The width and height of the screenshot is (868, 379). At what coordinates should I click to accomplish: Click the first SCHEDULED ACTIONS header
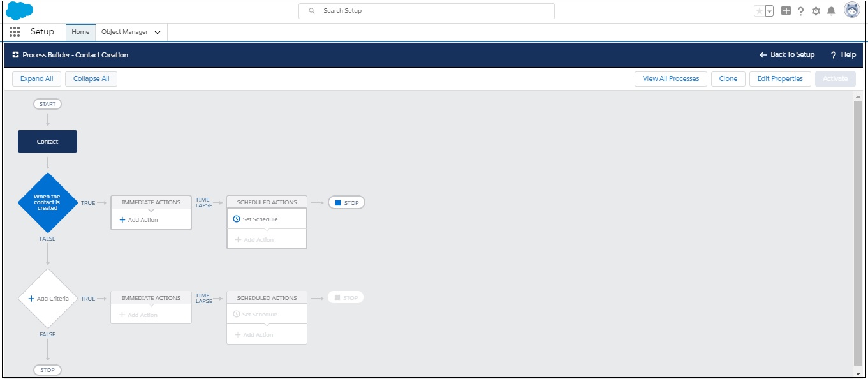coord(267,202)
